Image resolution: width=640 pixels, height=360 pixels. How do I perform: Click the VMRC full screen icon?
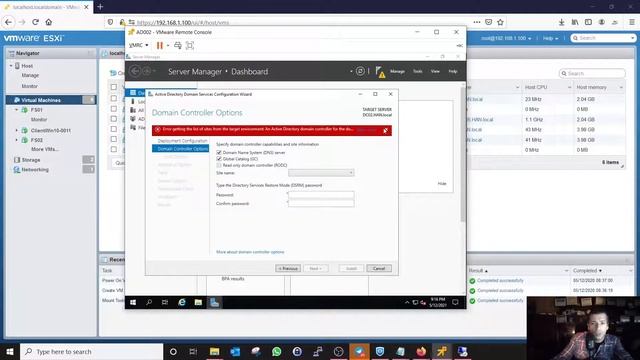(x=190, y=45)
